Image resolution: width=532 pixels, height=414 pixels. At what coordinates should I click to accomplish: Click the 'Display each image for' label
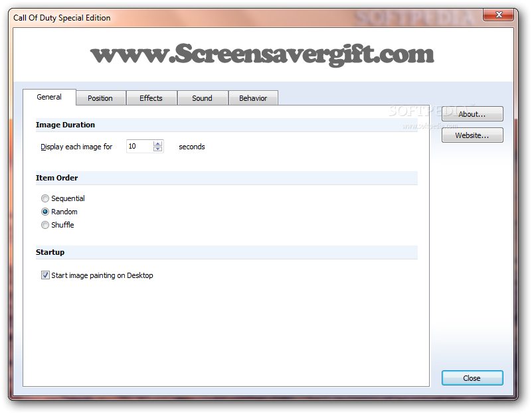[76, 147]
